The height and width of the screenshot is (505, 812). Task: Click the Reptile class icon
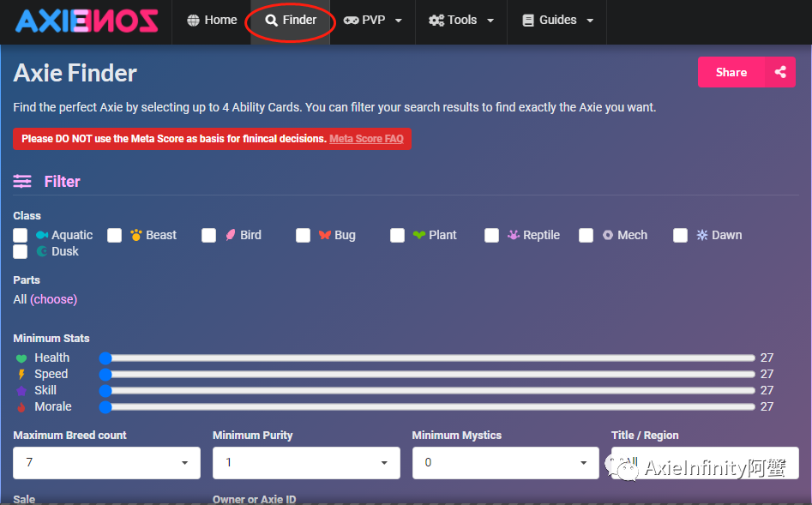click(514, 235)
